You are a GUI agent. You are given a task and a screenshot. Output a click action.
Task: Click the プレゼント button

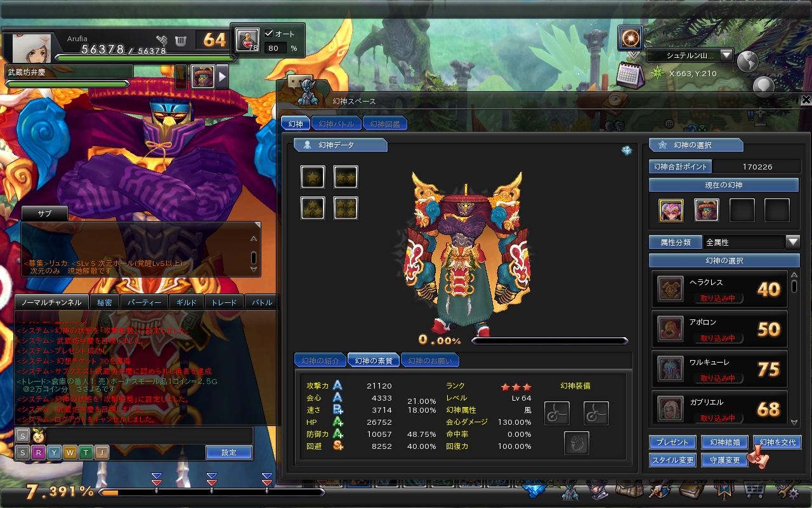pos(672,442)
